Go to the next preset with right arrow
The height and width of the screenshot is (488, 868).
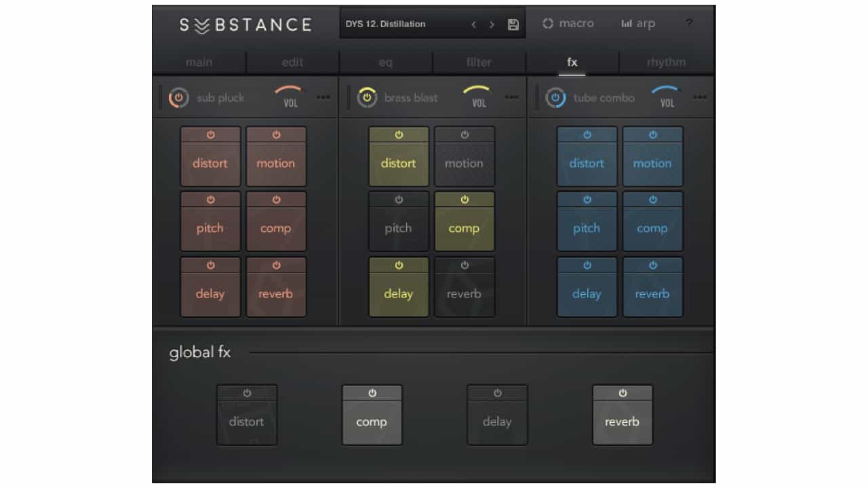pos(492,23)
